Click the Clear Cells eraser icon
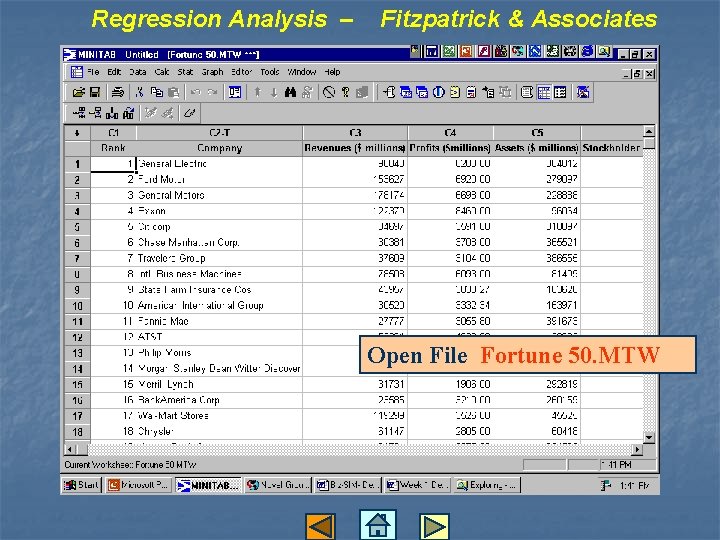720x540 pixels. click(189, 112)
